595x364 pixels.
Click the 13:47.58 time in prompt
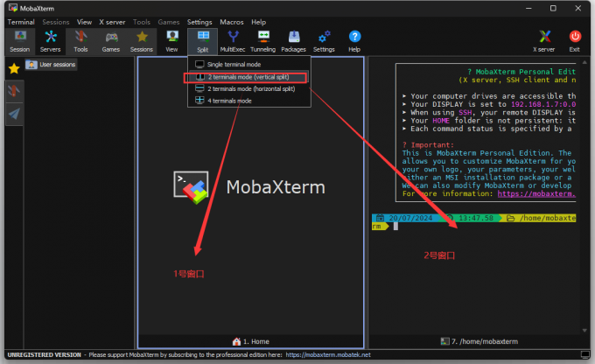[476, 218]
